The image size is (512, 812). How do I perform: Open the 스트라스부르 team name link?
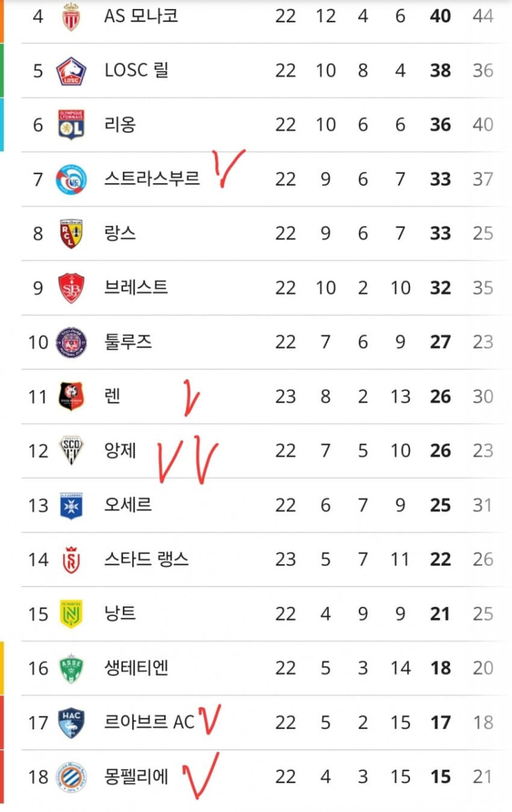(x=152, y=179)
